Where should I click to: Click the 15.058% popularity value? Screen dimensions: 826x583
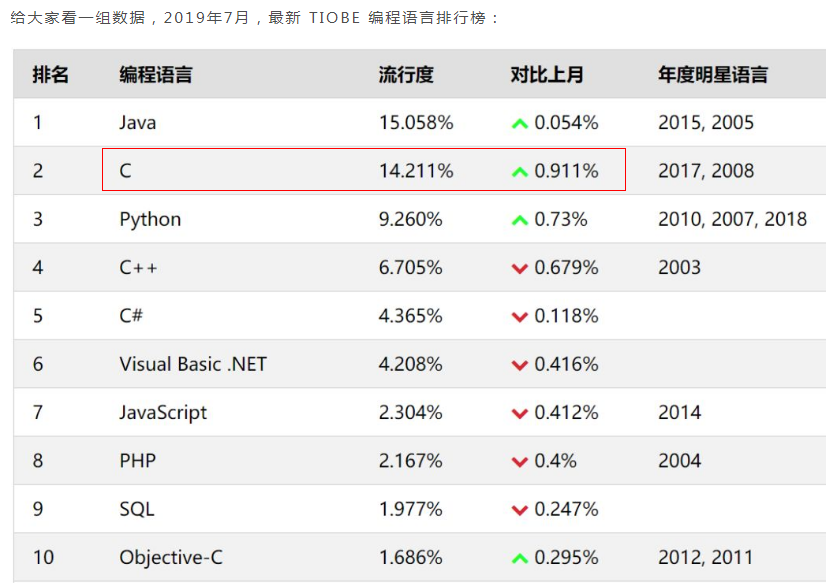click(x=416, y=123)
